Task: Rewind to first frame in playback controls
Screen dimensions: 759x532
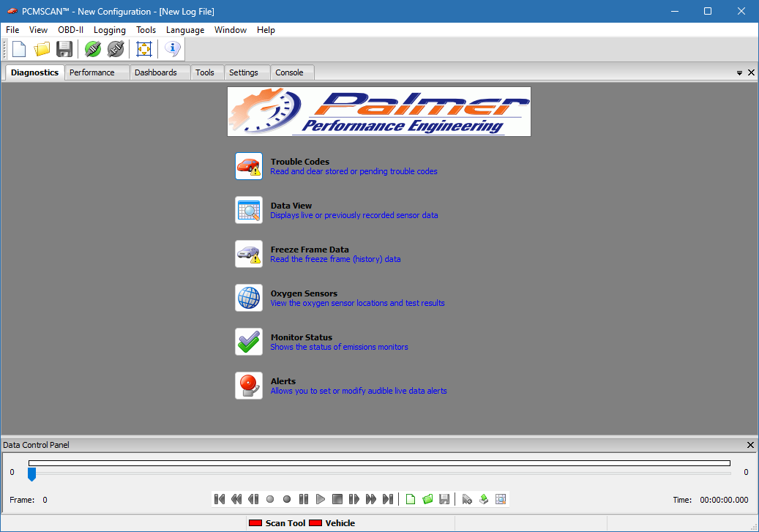Action: point(220,498)
